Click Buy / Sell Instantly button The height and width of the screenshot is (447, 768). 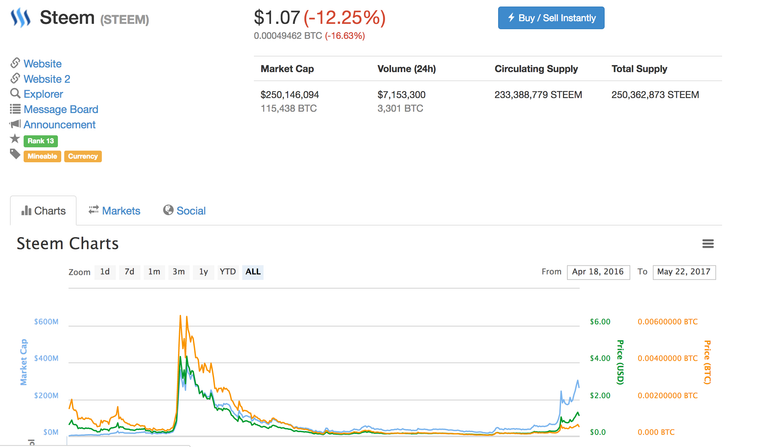[x=551, y=18]
